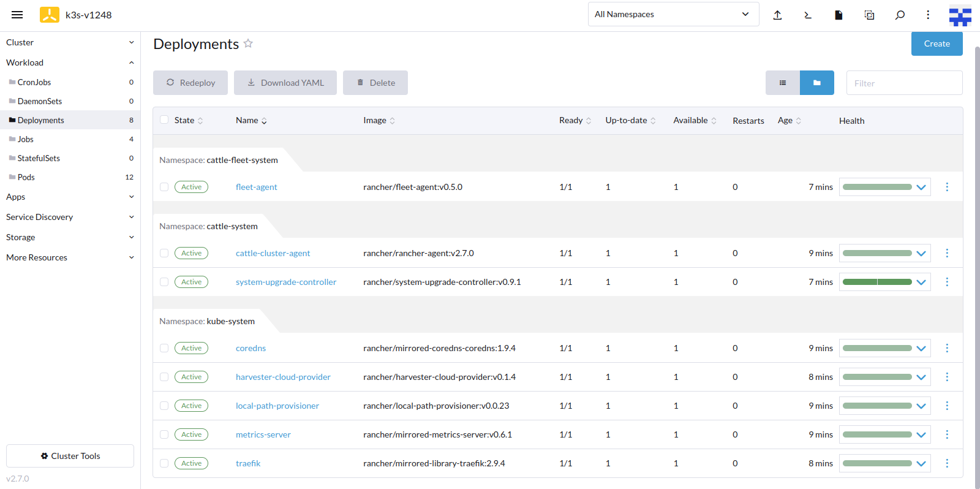Screen dimensions: 980x489
Task: Open the kubectl shell icon
Action: point(808,15)
